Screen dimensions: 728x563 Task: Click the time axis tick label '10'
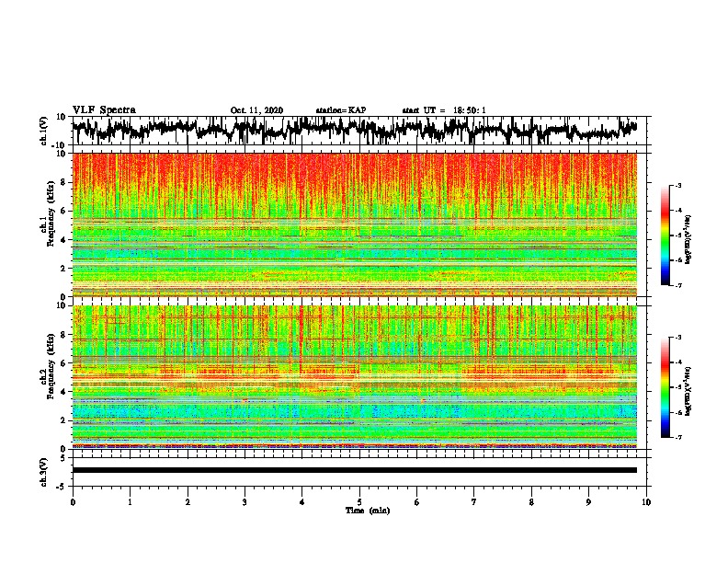646,502
